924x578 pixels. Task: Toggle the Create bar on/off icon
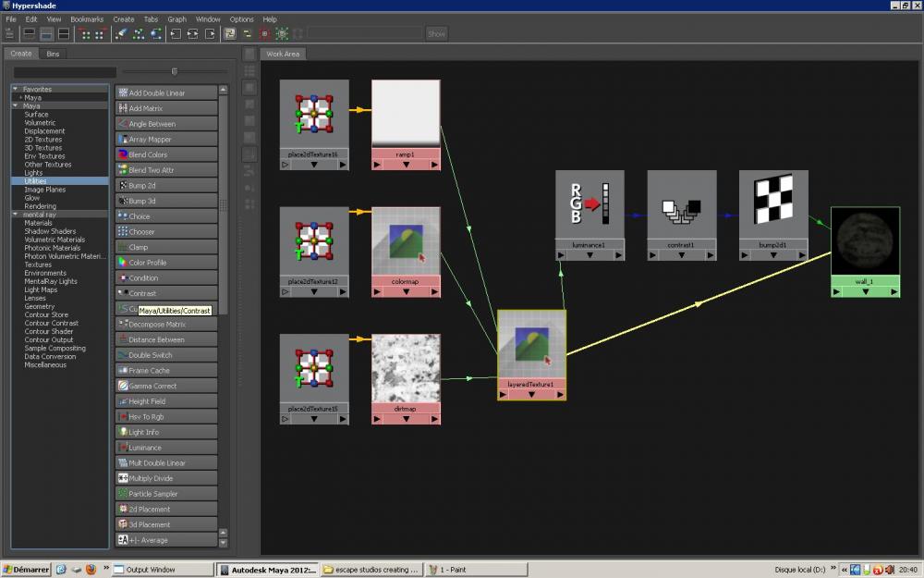click(9, 33)
